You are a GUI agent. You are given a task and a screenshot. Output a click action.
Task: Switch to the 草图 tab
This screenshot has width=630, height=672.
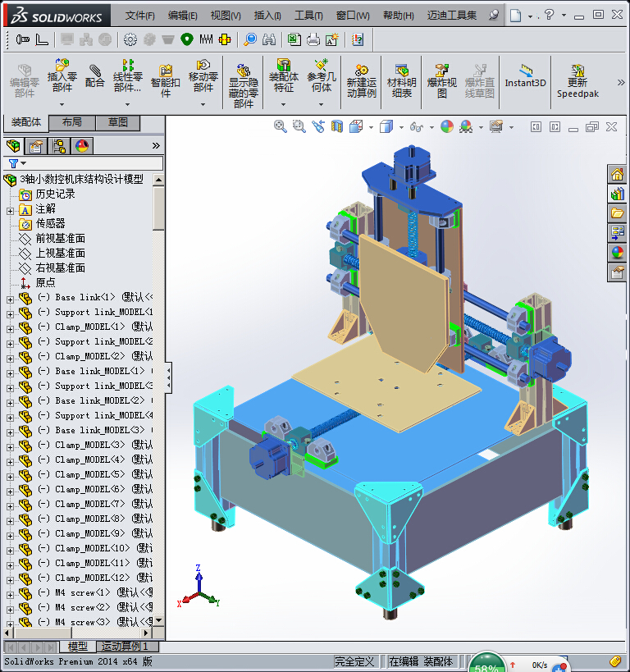tap(118, 122)
